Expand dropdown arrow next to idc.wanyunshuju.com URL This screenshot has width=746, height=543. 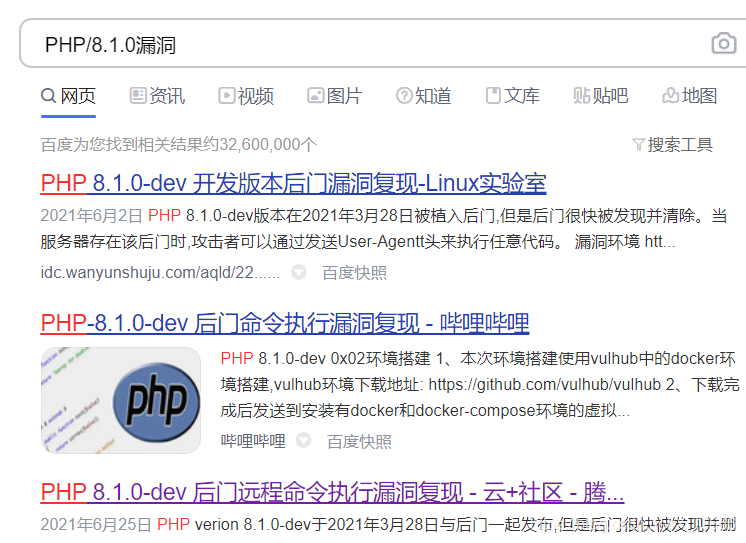pyautogui.click(x=299, y=273)
